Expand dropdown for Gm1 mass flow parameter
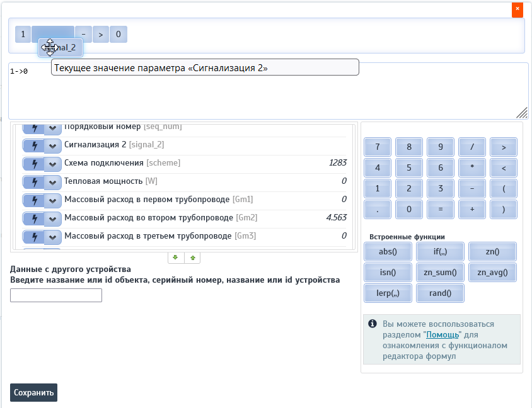Image resolution: width=532 pixels, height=408 pixels. click(53, 200)
